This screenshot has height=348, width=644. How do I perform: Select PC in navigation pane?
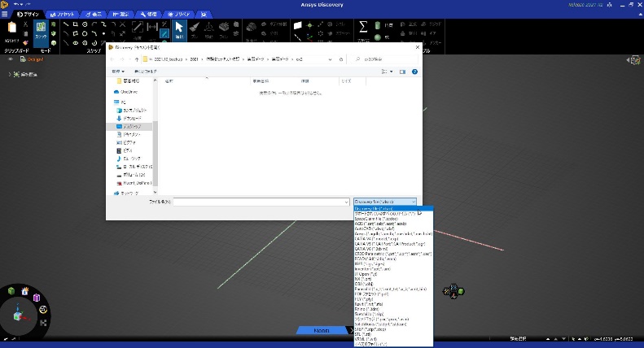(x=120, y=102)
